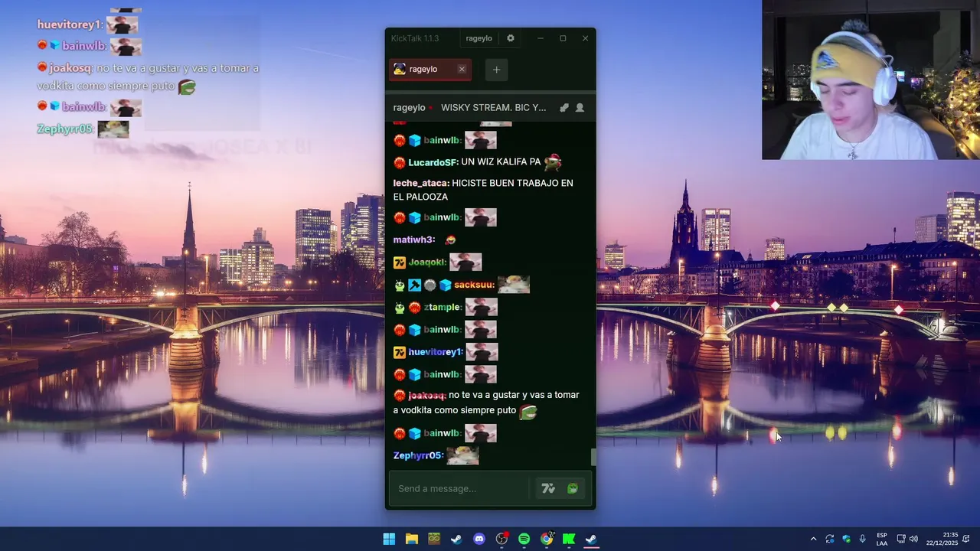
Task: Click the HICISTE BUEN TRABAJO message text
Action: [x=483, y=190]
